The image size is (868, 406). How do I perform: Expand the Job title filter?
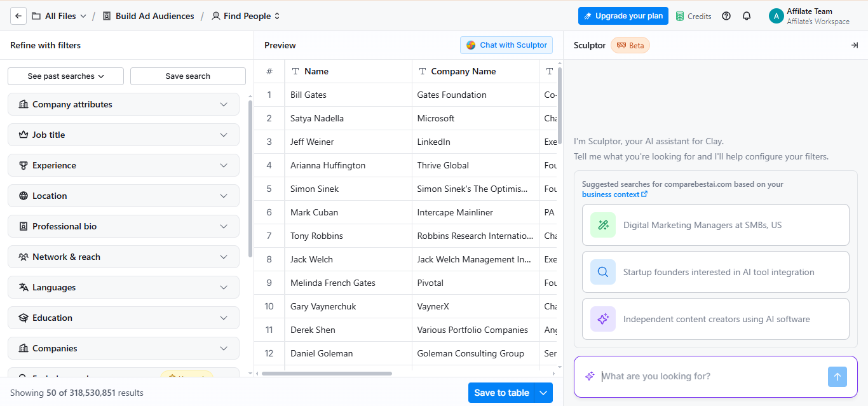click(123, 135)
